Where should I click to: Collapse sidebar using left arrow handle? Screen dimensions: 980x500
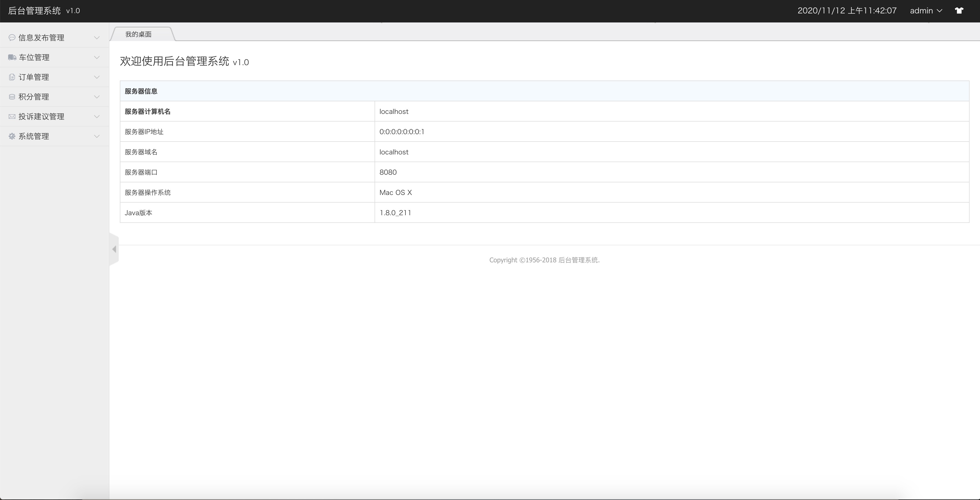pyautogui.click(x=114, y=249)
